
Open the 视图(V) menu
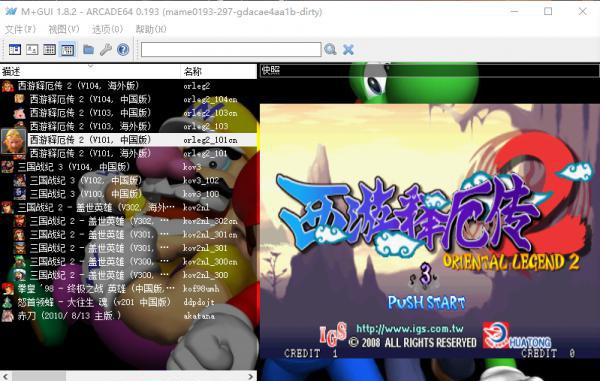pos(64,29)
